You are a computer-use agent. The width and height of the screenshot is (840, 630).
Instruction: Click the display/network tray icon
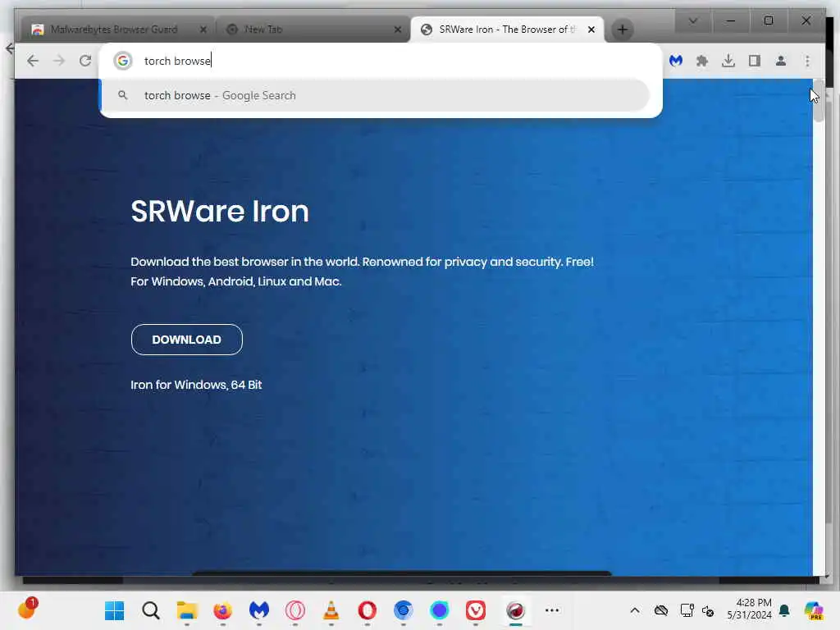[x=687, y=610]
